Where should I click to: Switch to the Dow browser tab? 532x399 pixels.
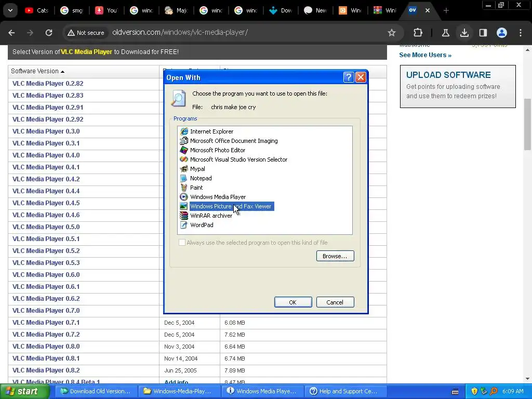tap(281, 10)
